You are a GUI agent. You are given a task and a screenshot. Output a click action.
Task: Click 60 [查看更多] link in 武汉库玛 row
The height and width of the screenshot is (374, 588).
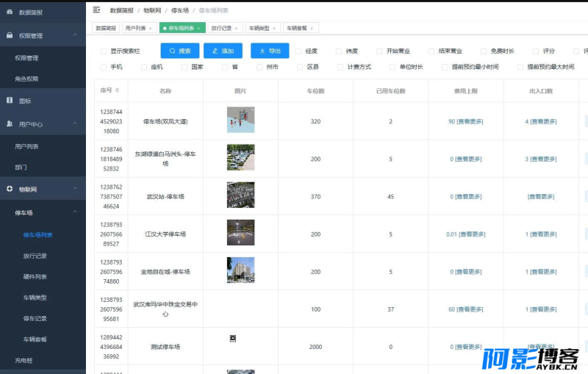466,309
